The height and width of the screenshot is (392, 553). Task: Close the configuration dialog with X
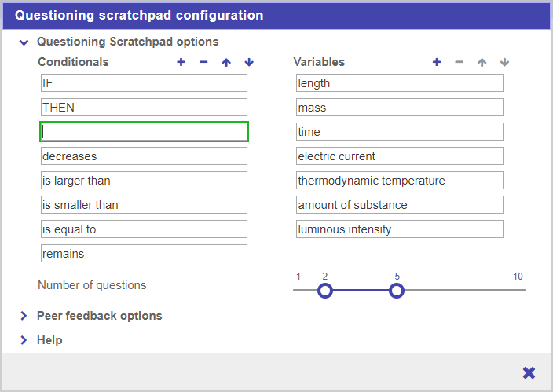point(529,372)
